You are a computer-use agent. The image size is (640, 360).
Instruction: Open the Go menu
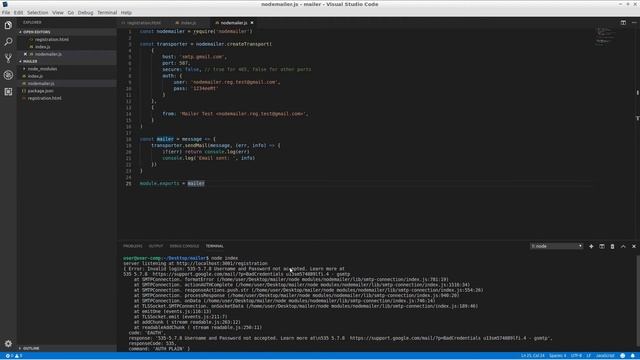click(71, 13)
